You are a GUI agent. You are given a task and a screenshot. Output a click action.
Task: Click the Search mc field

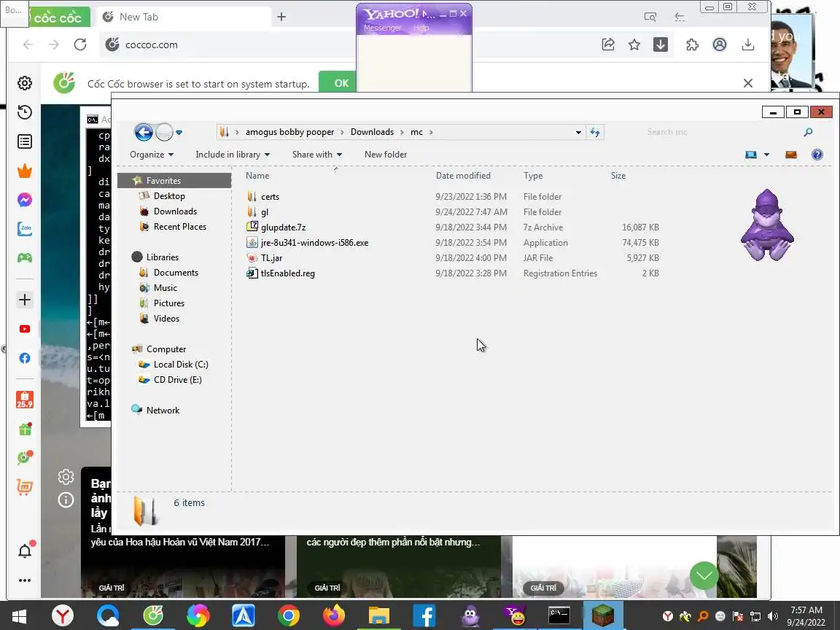tap(723, 132)
